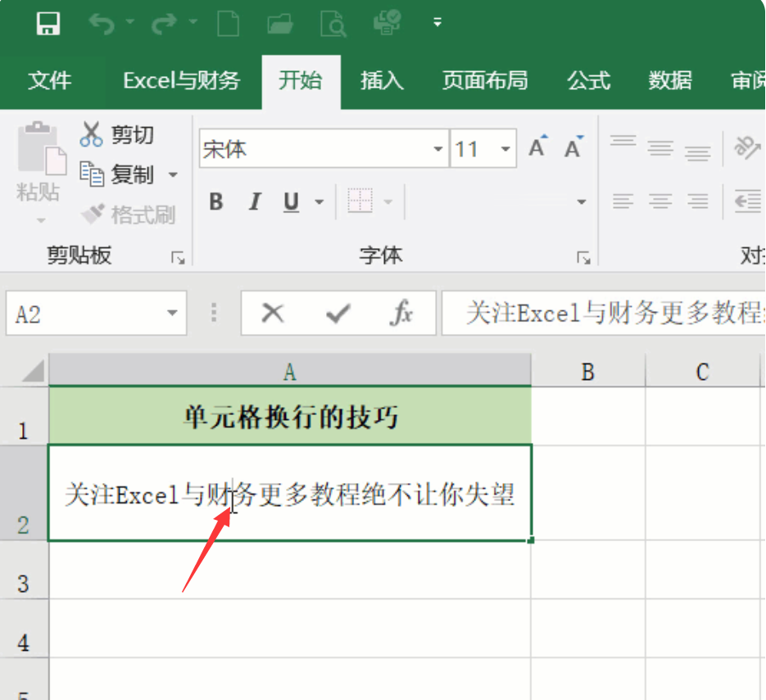The width and height of the screenshot is (766, 700).
Task: Click the Undo icon
Action: [102, 24]
